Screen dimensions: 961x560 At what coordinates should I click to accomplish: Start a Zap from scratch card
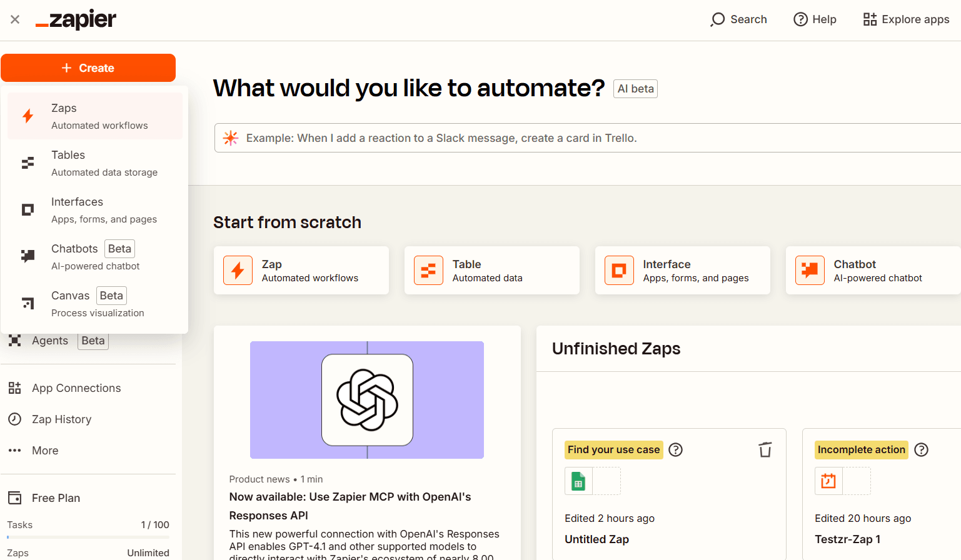(301, 270)
